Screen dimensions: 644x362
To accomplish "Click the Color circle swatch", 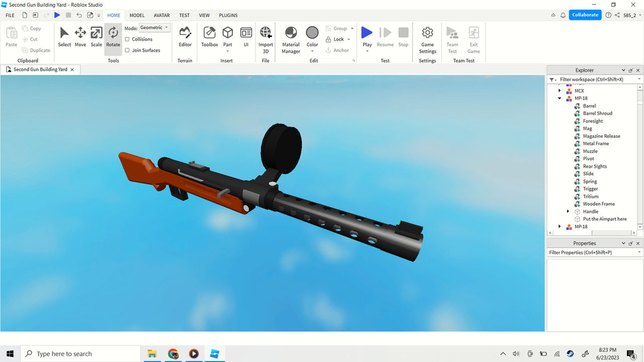I will [312, 33].
